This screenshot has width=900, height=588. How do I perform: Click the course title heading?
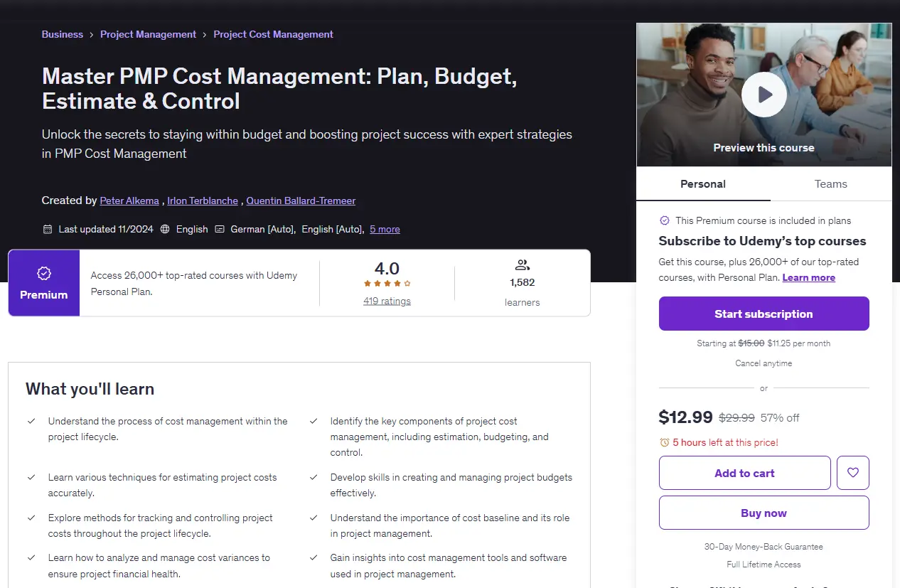(279, 89)
